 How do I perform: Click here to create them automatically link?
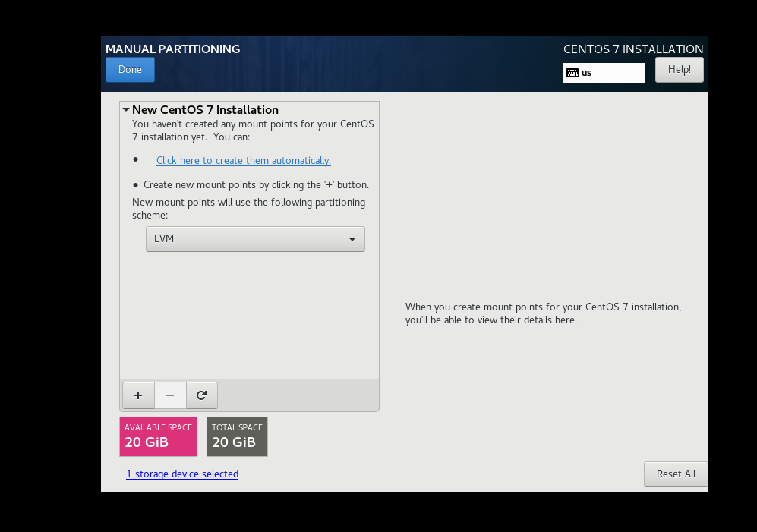pos(243,160)
